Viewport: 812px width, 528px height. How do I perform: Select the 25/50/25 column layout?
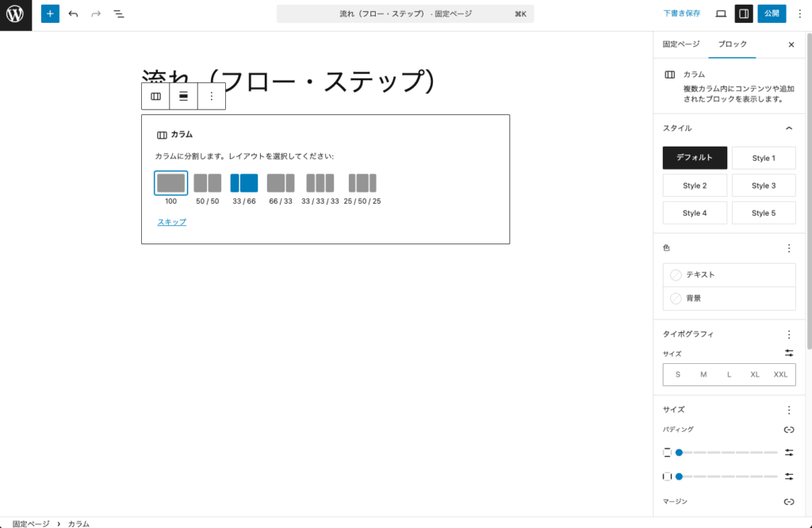point(362,182)
